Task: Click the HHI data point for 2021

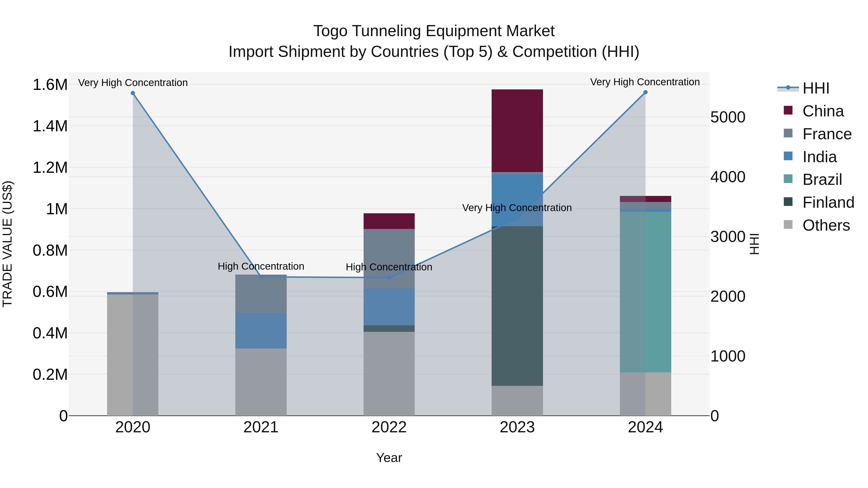Action: click(x=261, y=277)
